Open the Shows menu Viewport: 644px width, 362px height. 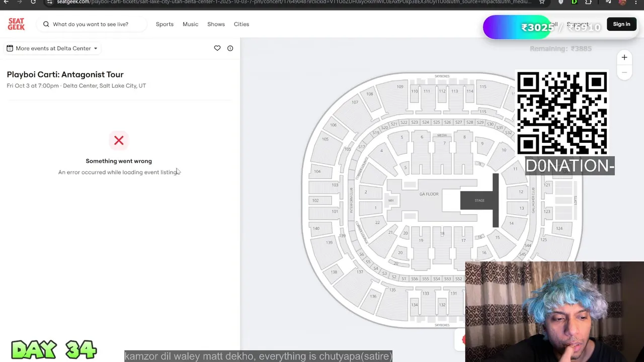(x=216, y=24)
